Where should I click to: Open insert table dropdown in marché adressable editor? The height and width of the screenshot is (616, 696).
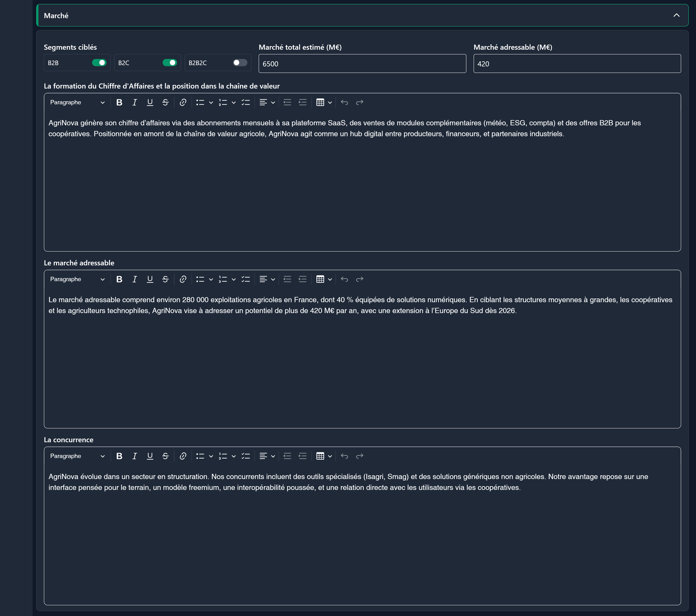point(324,279)
